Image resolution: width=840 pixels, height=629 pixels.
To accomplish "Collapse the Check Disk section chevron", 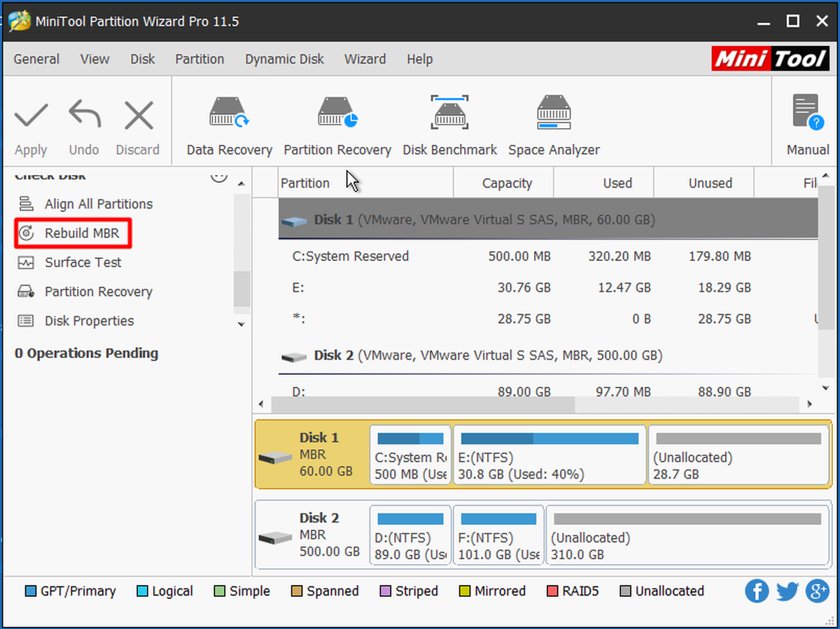I will pyautogui.click(x=219, y=175).
